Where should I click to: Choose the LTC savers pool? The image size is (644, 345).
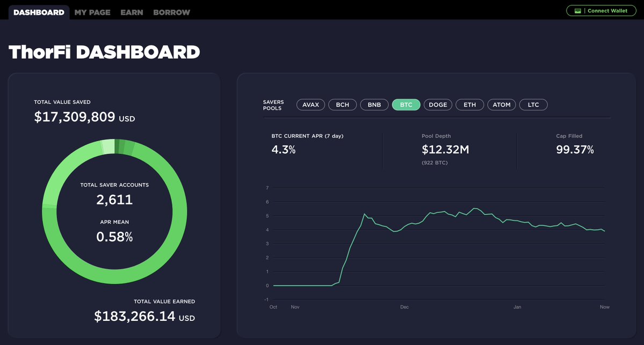(x=533, y=105)
